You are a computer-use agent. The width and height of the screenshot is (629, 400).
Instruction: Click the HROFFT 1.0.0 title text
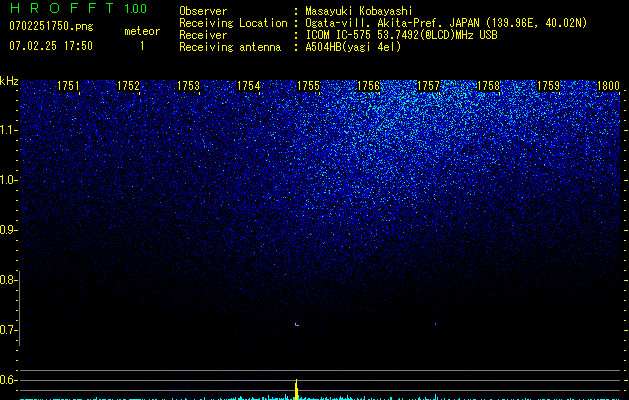click(78, 8)
